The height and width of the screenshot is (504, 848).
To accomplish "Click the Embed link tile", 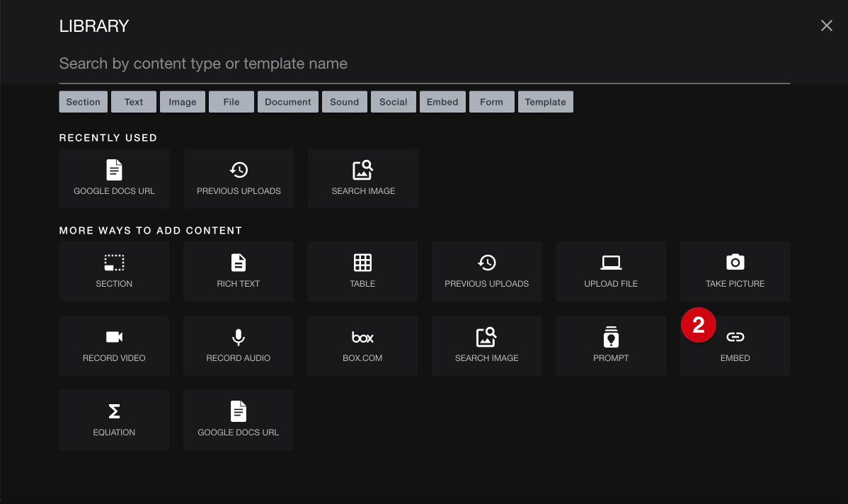I will [735, 347].
